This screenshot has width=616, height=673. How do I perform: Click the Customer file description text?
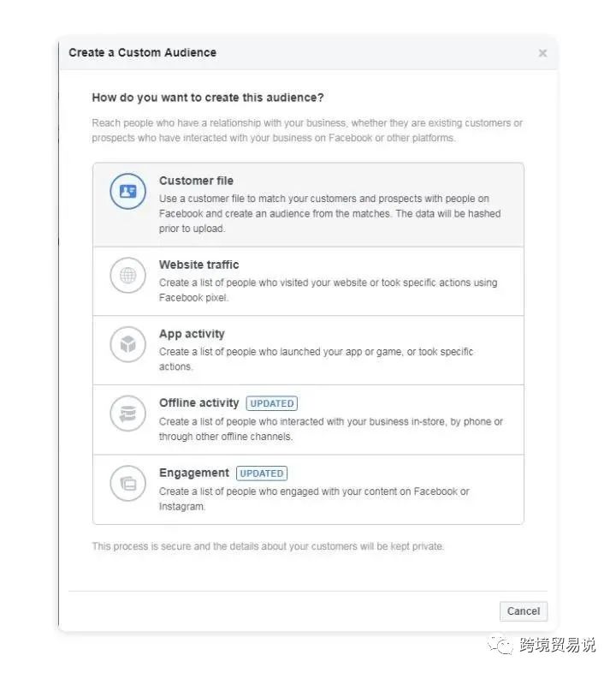(x=330, y=214)
